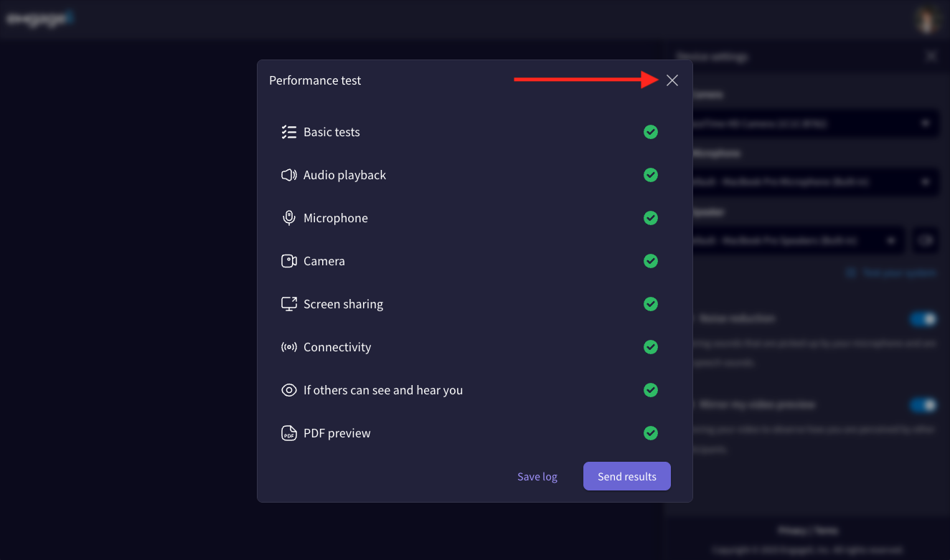Toggle Mirror my video preview switch

[x=923, y=405]
